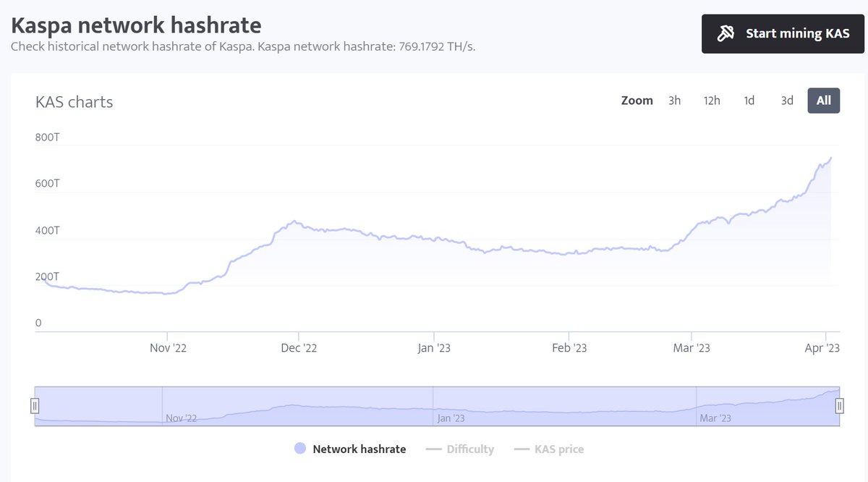Toggle the KAS price series legend
The image size is (868, 482).
(x=549, y=449)
